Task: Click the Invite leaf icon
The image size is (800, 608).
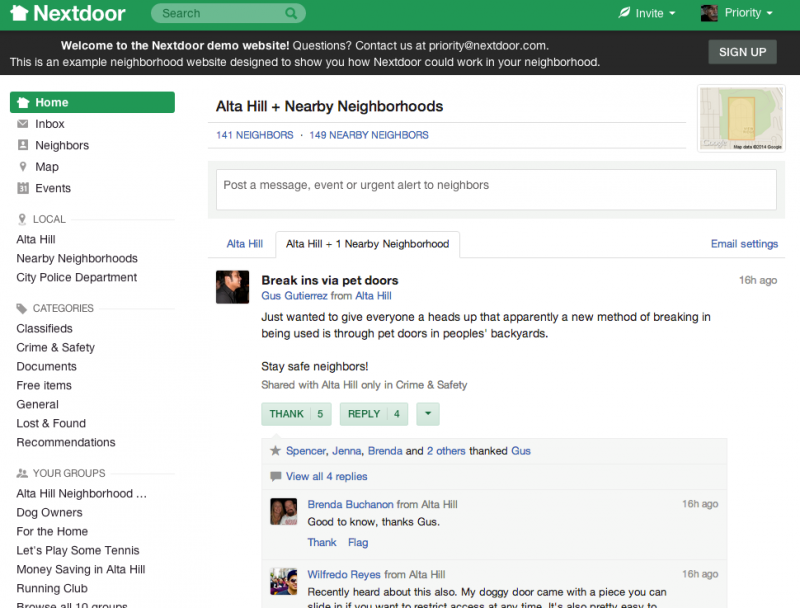Action: pos(624,13)
